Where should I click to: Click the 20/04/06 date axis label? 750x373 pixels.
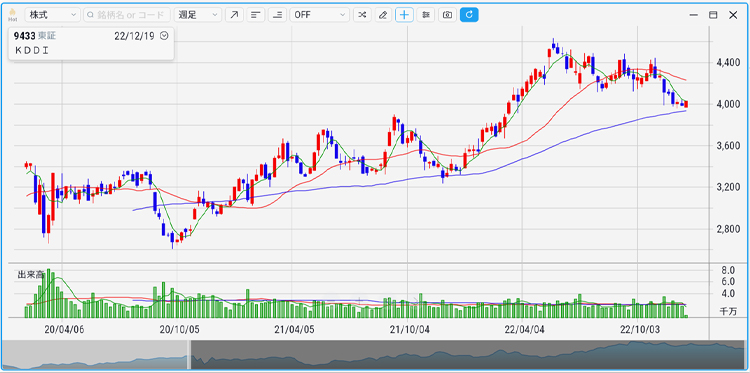click(64, 329)
